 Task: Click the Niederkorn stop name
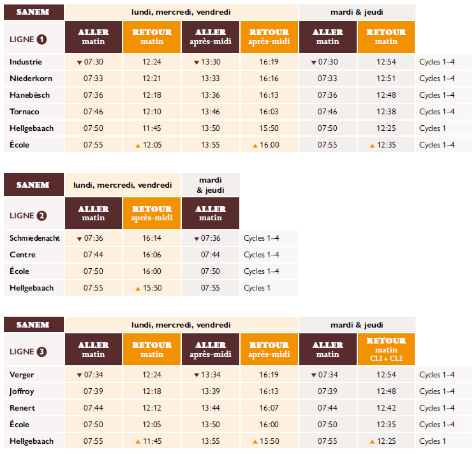[x=31, y=79]
